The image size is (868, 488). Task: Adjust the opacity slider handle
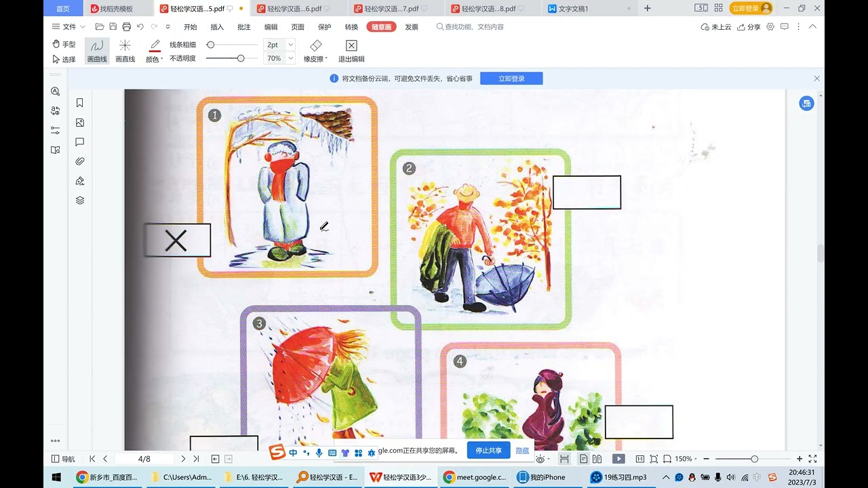[x=241, y=58]
